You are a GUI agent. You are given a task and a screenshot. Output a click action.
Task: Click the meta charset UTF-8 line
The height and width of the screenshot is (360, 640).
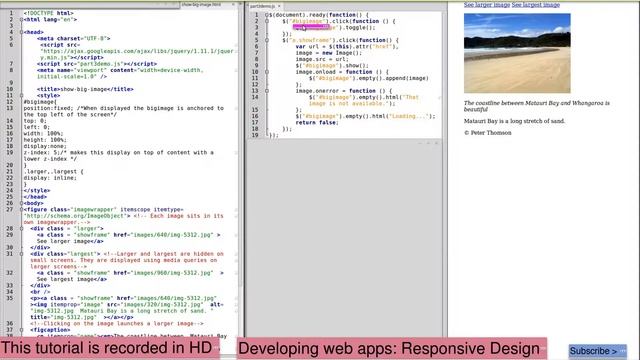pos(73,38)
